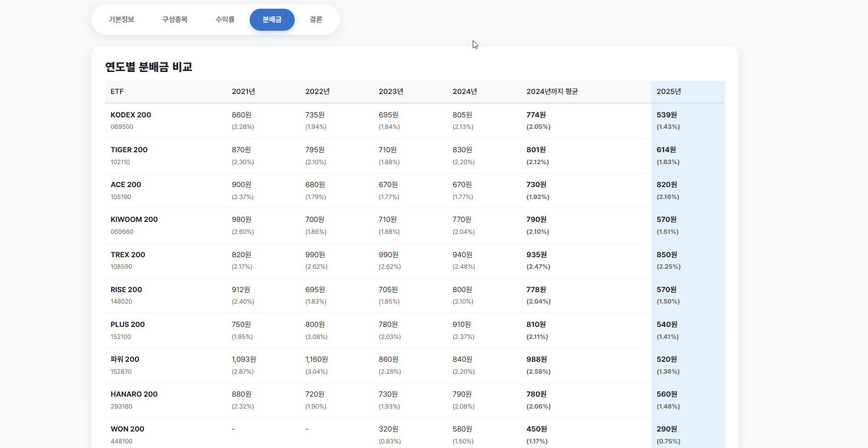Switch to the 기본정보 tab

[x=122, y=20]
